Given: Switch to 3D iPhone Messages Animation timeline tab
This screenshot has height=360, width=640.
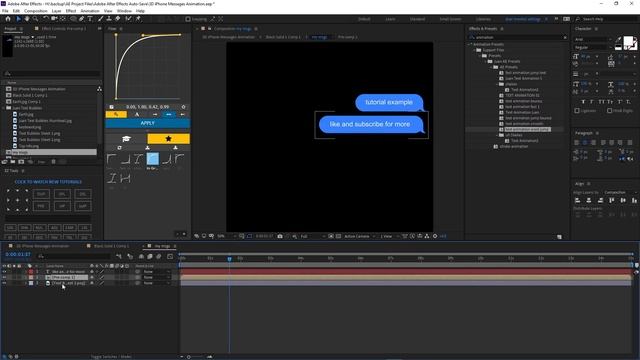Looking at the screenshot, I should click(x=42, y=246).
